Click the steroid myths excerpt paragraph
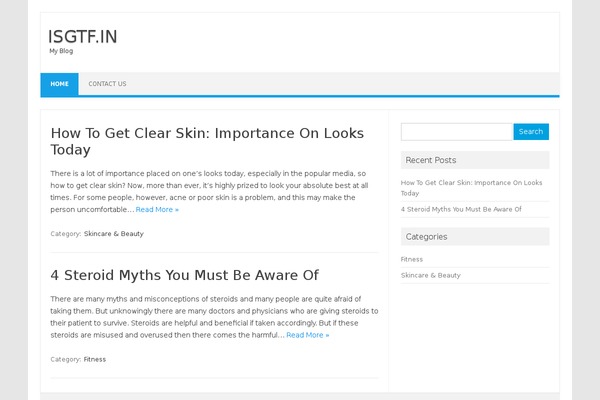This screenshot has height=400, width=600. pos(214,317)
